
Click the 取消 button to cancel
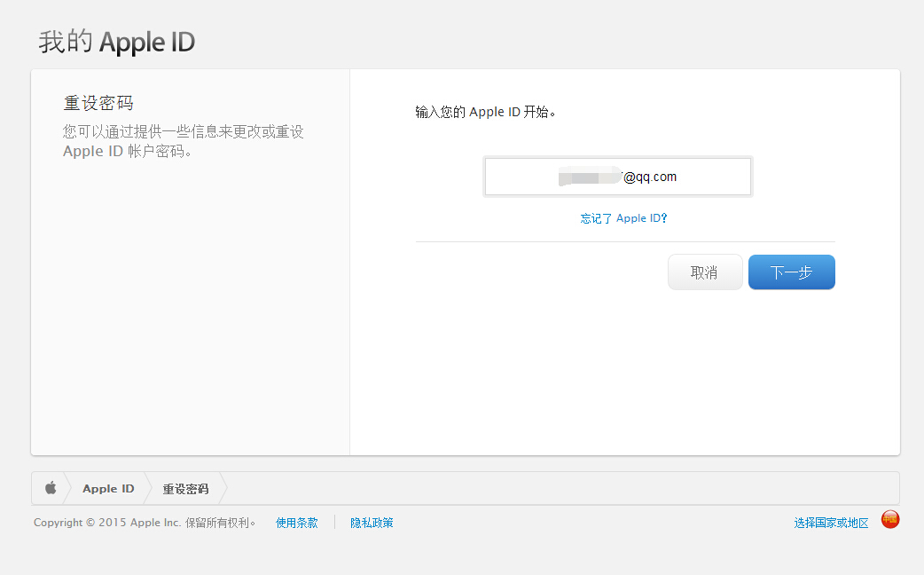click(x=705, y=272)
